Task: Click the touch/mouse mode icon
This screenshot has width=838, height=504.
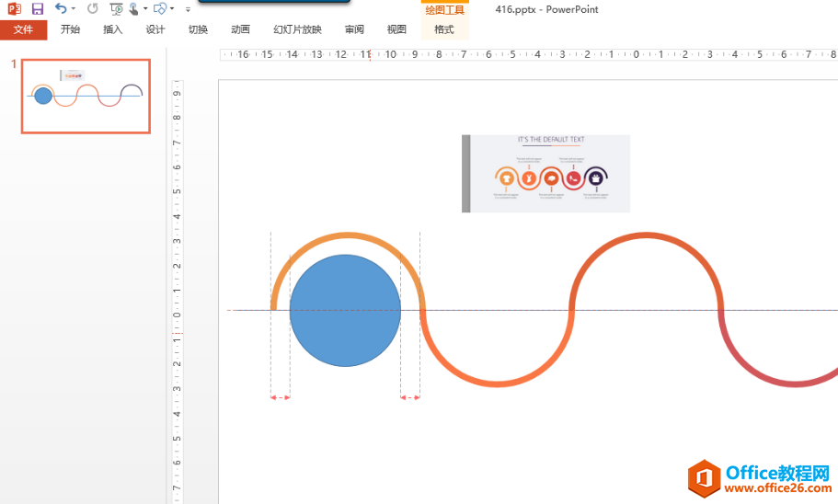Action: pos(134,9)
